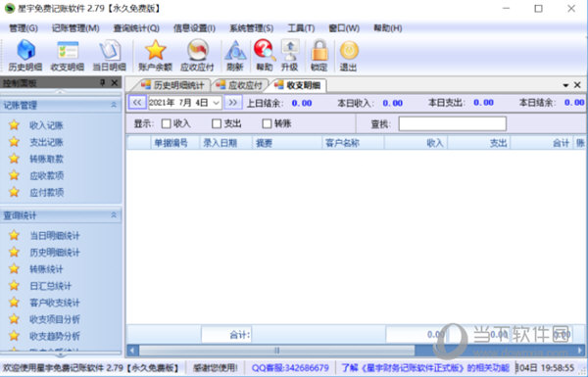Sort by the 摘要 column header
Viewport: 588px width, 377px height.
coord(287,143)
